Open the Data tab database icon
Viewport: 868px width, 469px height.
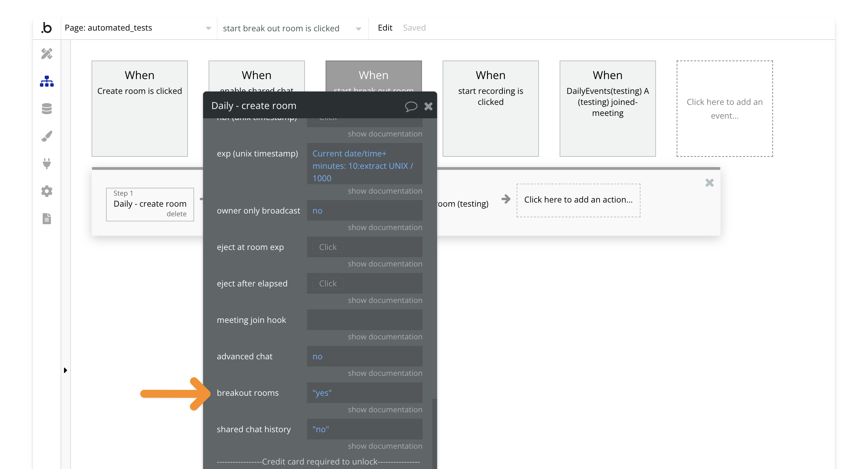[47, 109]
